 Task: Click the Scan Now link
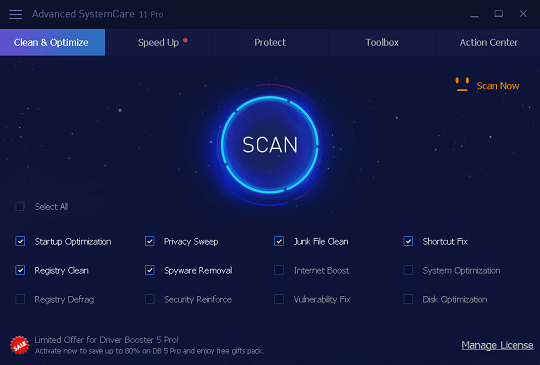[498, 86]
